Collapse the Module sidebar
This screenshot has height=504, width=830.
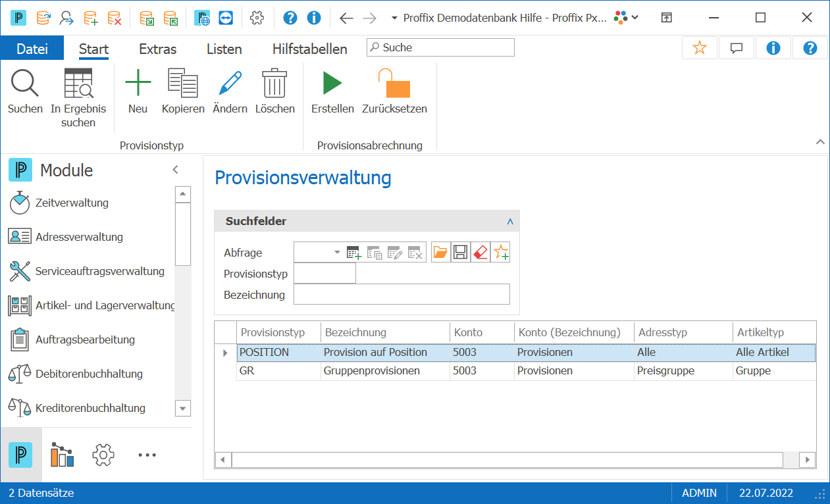(176, 170)
